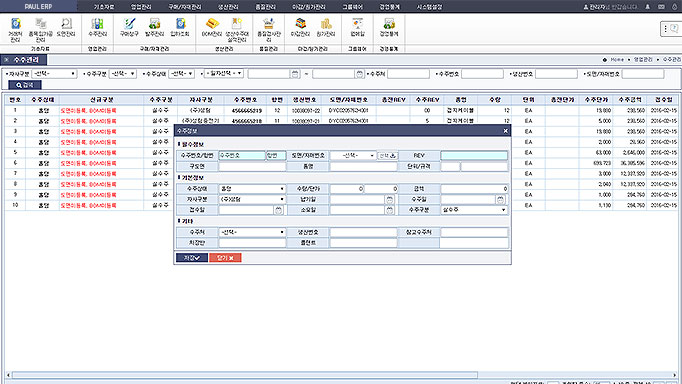Open the 원가관리 coins icon

click(x=326, y=23)
